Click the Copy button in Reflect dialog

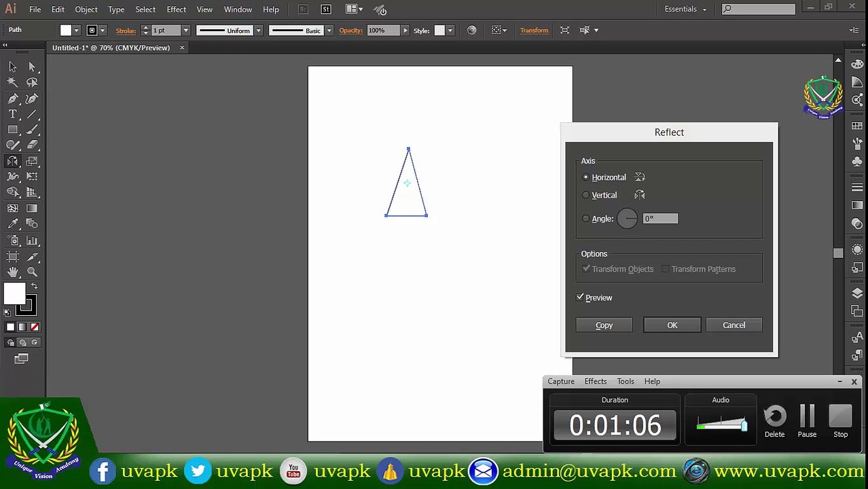pos(604,325)
